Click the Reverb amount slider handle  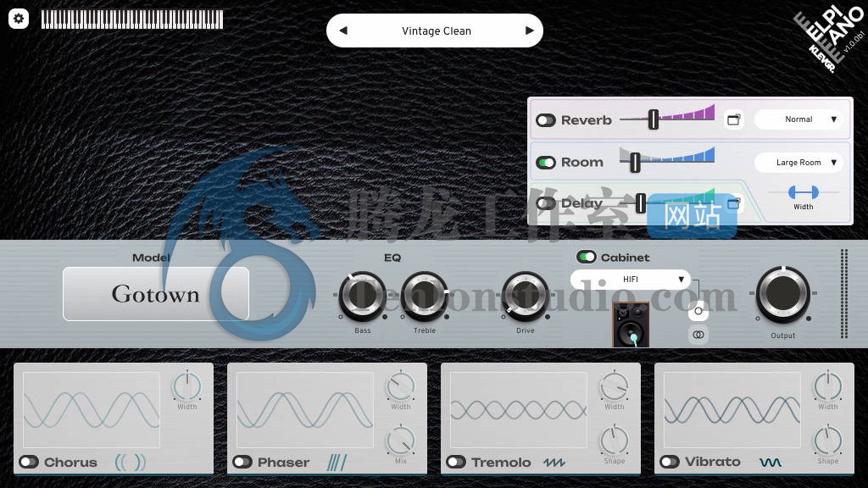click(x=654, y=119)
